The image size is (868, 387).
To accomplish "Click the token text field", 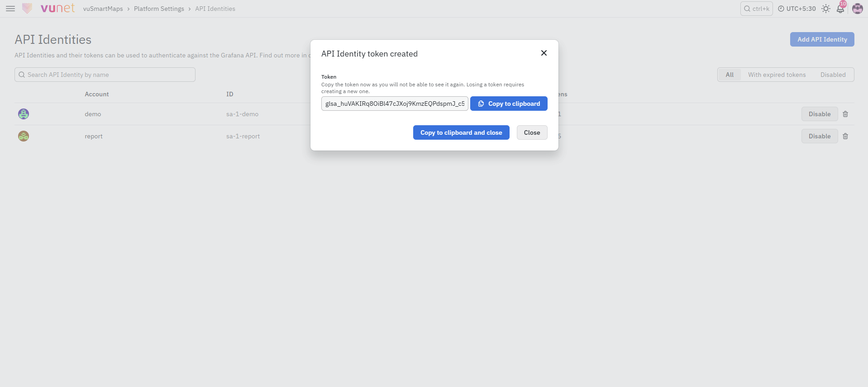I will [395, 104].
